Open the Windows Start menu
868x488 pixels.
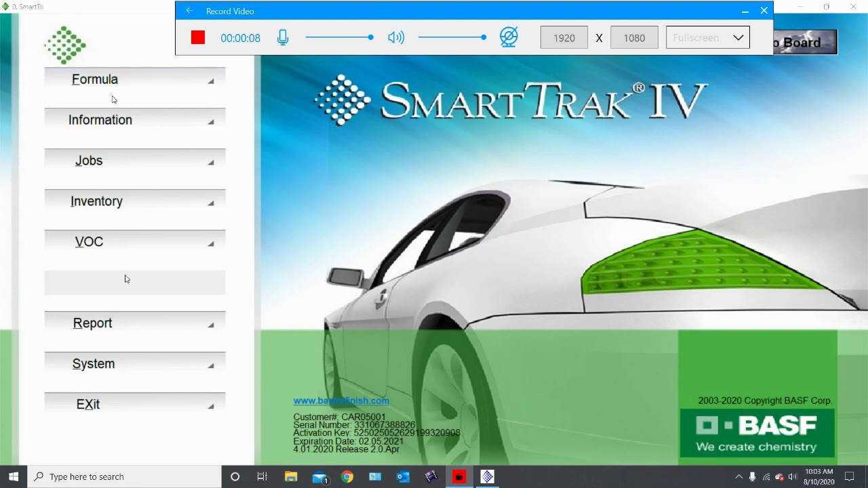pyautogui.click(x=14, y=476)
